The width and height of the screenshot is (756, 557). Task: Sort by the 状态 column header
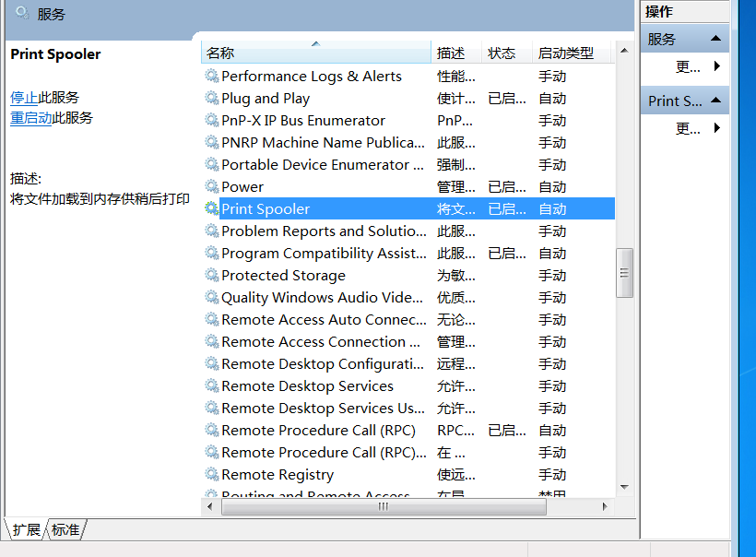click(x=507, y=53)
